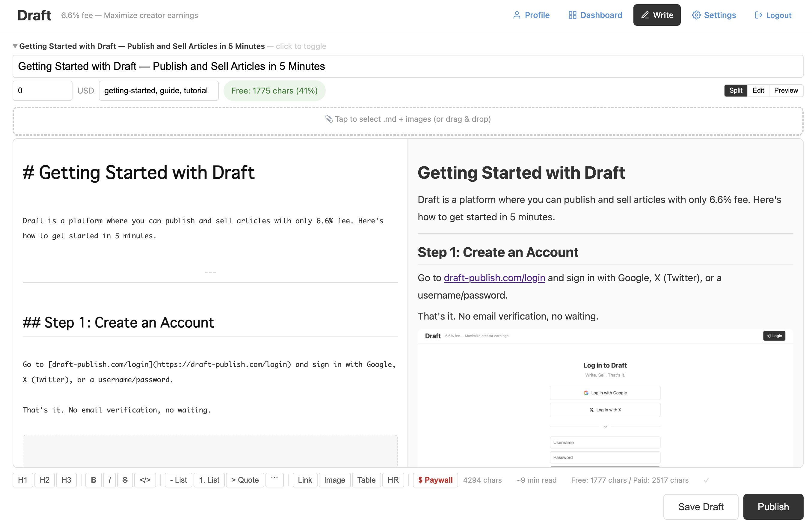This screenshot has height=524, width=812.
Task: Click the '4294 chars' count
Action: [482, 480]
